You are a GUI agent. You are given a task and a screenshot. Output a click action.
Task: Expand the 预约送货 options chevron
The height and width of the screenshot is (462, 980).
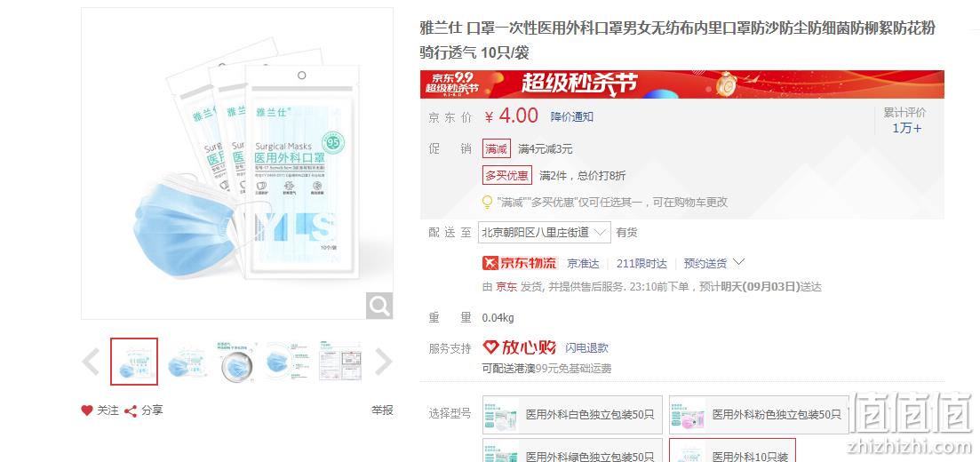pos(738,263)
